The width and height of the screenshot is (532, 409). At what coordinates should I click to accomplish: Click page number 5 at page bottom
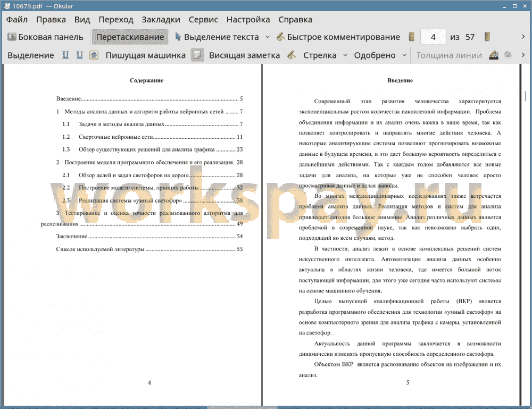pos(408,382)
